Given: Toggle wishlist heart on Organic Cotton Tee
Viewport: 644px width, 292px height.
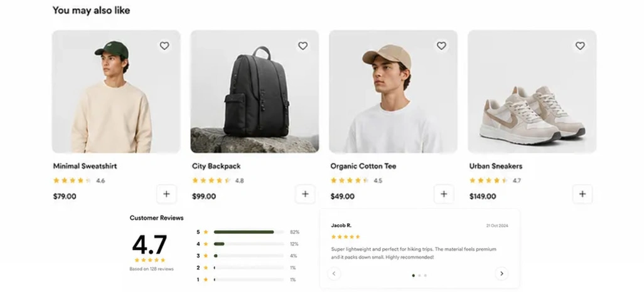Looking at the screenshot, I should [x=441, y=46].
